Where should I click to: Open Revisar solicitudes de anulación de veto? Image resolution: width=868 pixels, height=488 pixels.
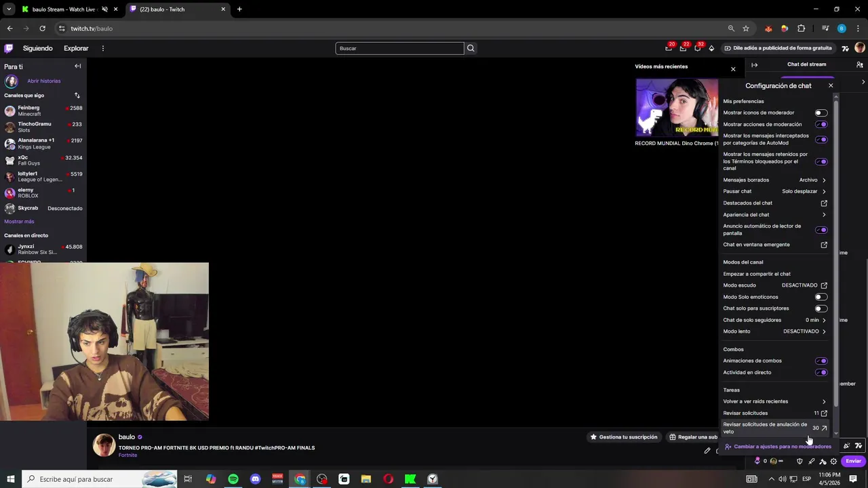pos(775,428)
